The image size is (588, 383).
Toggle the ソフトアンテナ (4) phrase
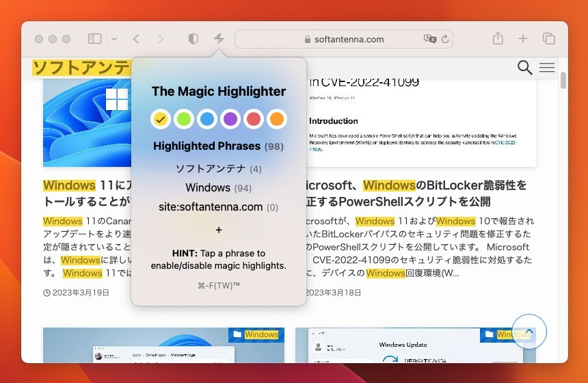(x=219, y=169)
